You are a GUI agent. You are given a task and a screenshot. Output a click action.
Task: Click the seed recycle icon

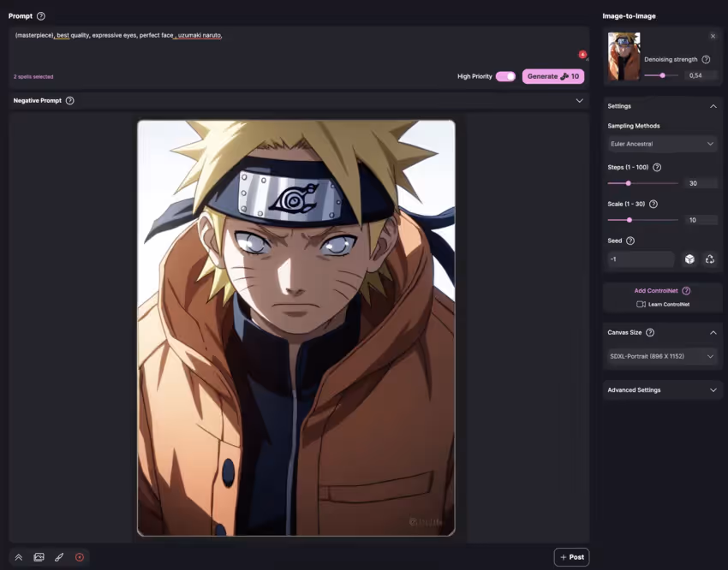(x=710, y=258)
